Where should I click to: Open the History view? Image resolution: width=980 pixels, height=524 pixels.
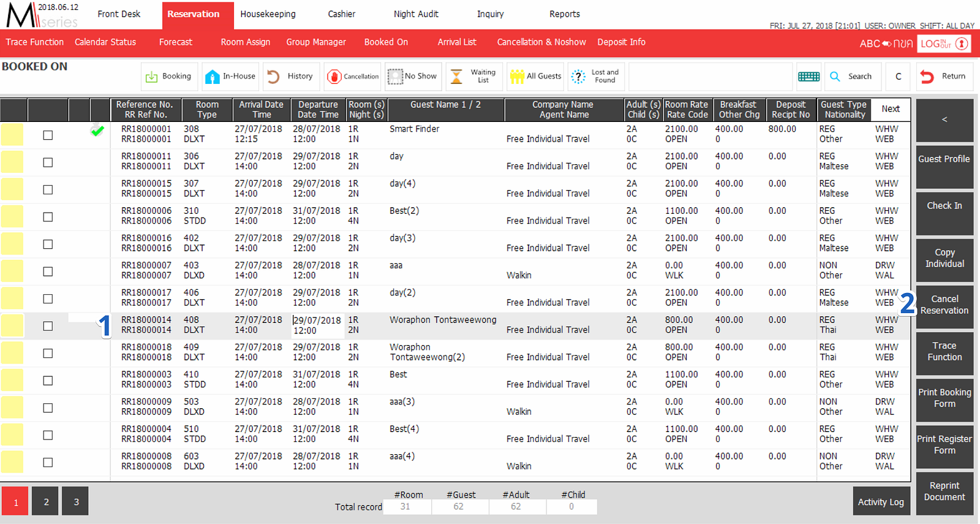tap(291, 77)
